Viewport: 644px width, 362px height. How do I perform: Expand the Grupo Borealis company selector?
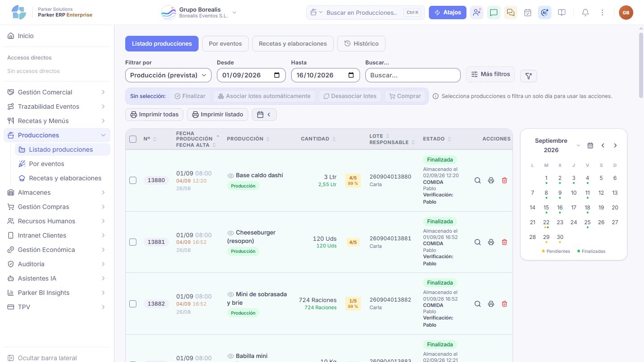tap(199, 13)
